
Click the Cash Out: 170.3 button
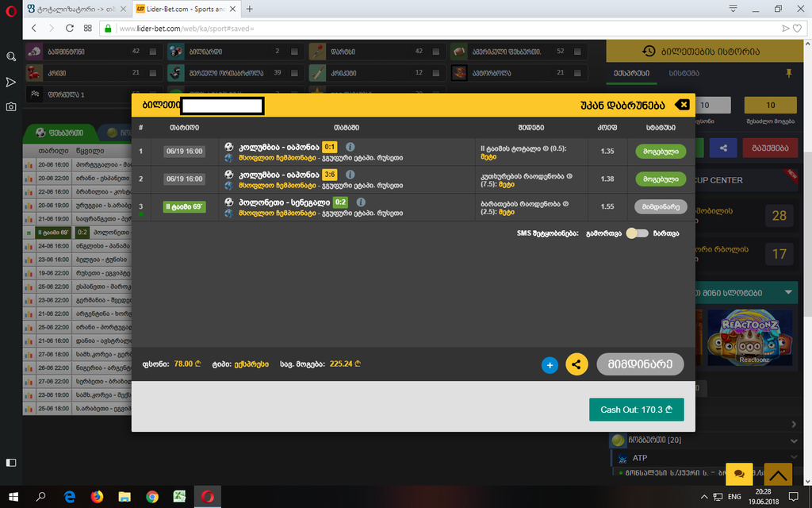click(637, 410)
